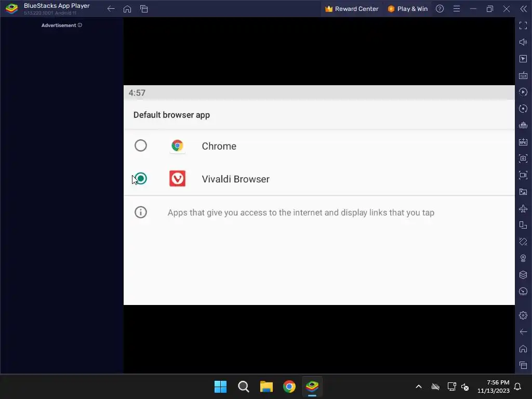Screen dimensions: 532x399
Task: Select the Chrome radio button
Action: point(140,145)
